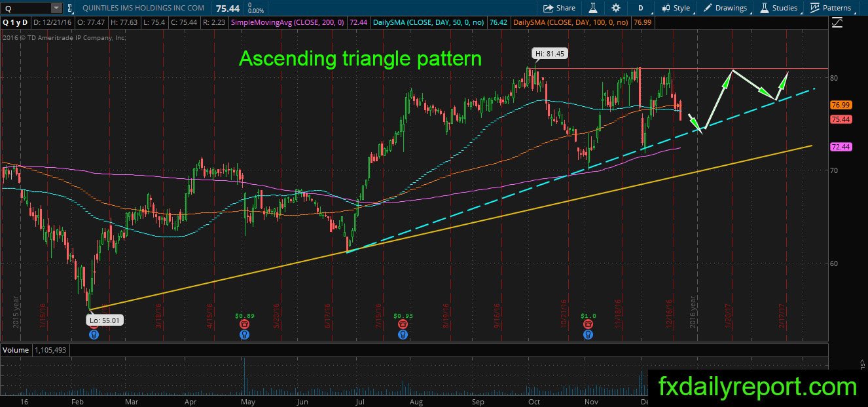The height and width of the screenshot is (407, 868).
Task: Click the blue lightbulb icon near August
Action: point(402,334)
